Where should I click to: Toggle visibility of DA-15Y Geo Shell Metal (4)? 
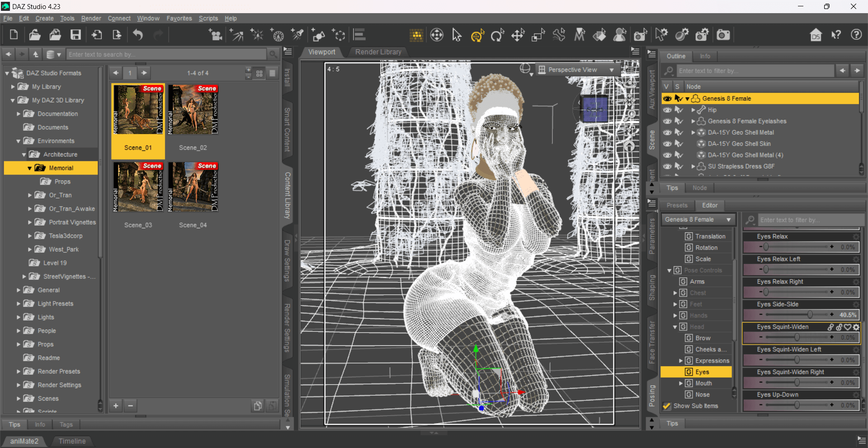pos(667,155)
